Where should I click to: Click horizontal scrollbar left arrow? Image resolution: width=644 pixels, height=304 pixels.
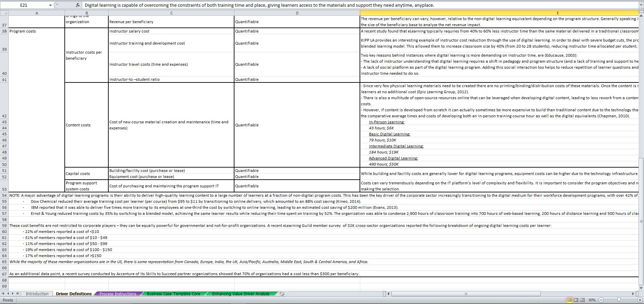pos(389,294)
